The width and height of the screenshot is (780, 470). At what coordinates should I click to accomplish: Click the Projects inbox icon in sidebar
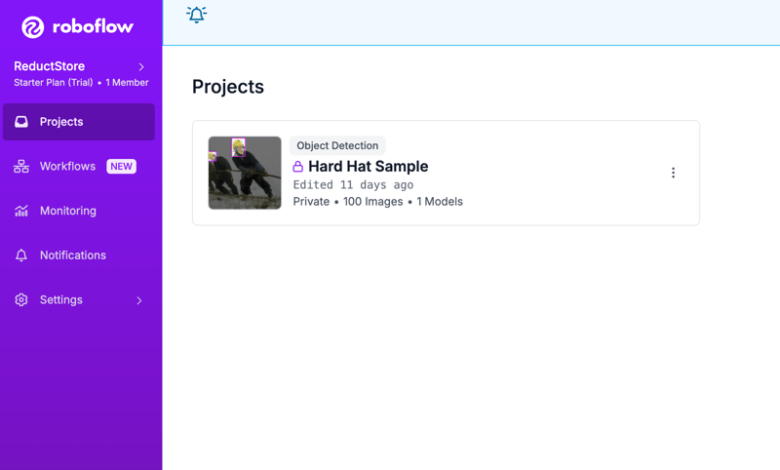pyautogui.click(x=21, y=122)
